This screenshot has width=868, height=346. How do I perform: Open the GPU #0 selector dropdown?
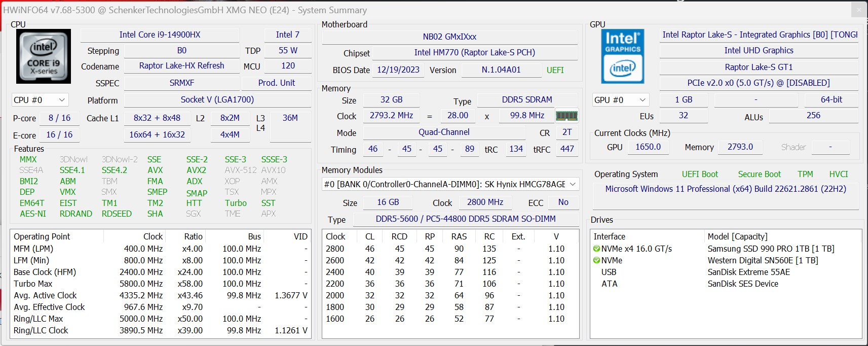coord(621,100)
